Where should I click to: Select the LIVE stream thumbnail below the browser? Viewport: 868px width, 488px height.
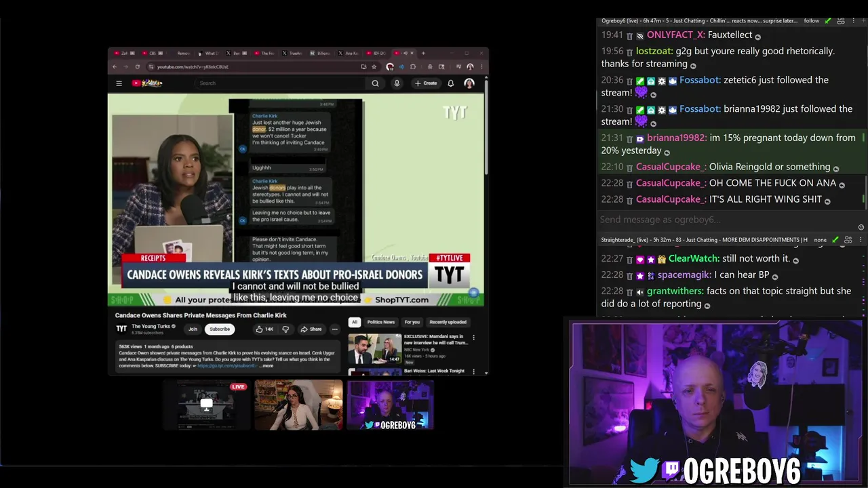point(206,405)
